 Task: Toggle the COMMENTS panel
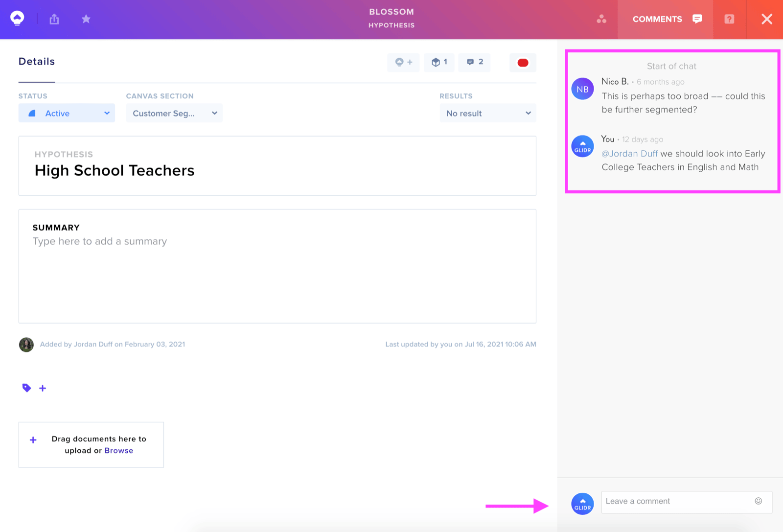666,19
